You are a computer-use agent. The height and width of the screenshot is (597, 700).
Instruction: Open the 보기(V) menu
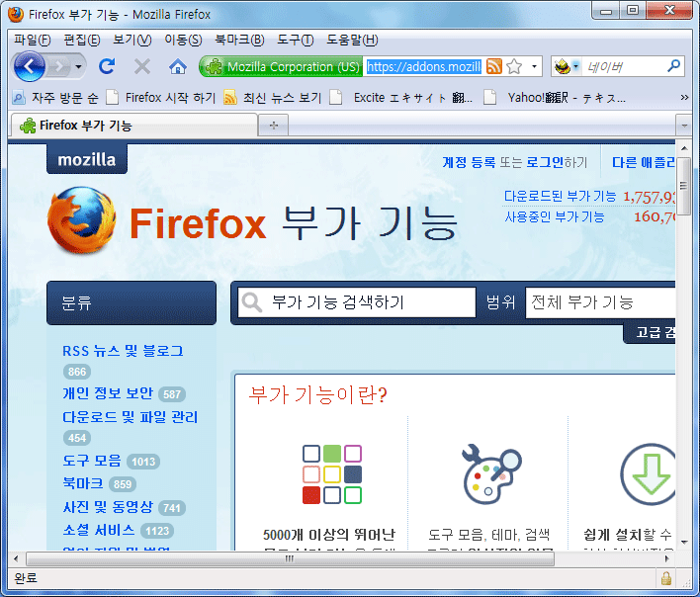click(x=132, y=41)
